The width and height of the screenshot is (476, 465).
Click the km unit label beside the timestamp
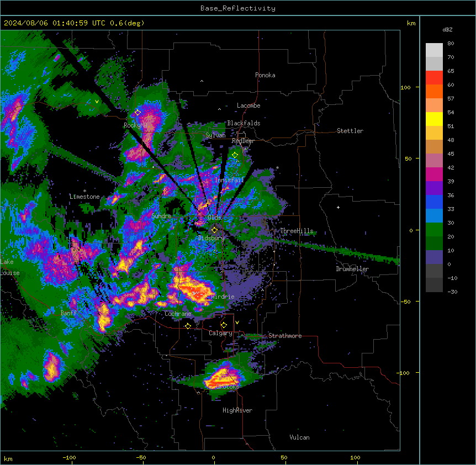pyautogui.click(x=411, y=23)
